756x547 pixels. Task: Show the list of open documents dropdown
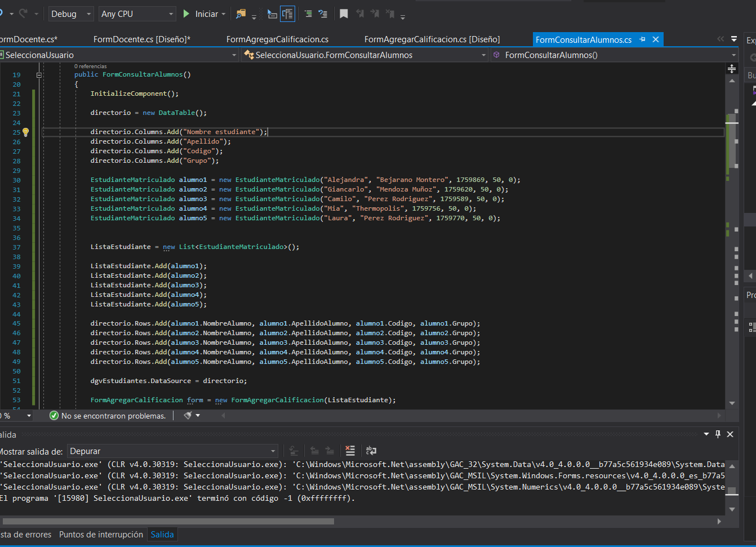click(x=734, y=39)
